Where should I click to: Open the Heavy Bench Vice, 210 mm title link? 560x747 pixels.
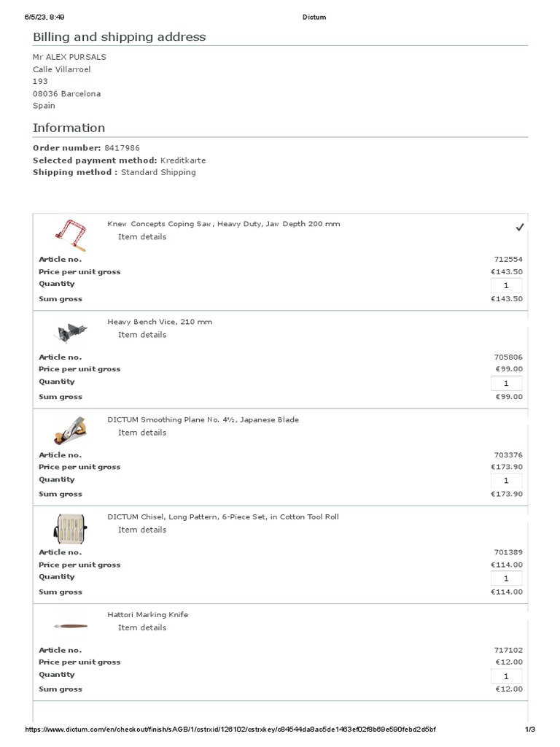click(160, 322)
